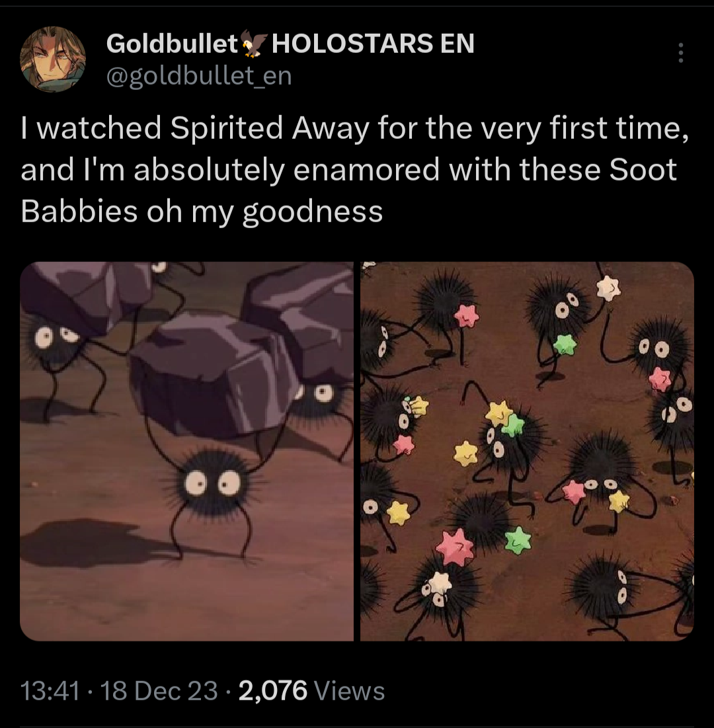Screen dimensions: 714x728
Task: Click the 18 Dec 23 date
Action: 159,690
